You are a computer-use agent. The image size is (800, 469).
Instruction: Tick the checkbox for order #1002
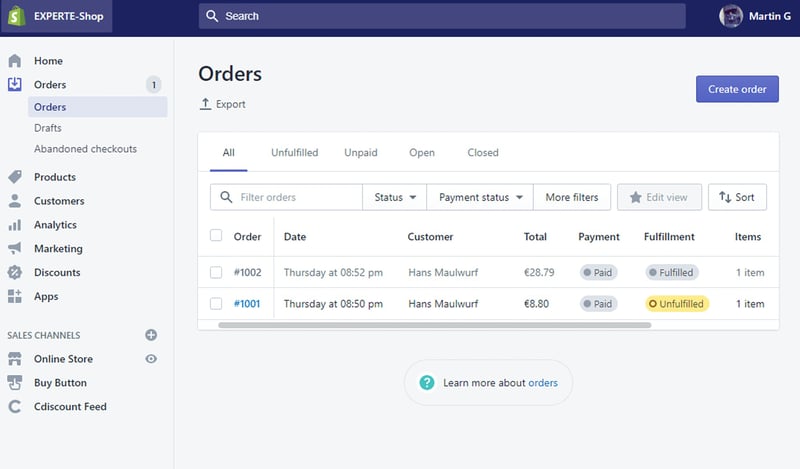pyautogui.click(x=216, y=272)
